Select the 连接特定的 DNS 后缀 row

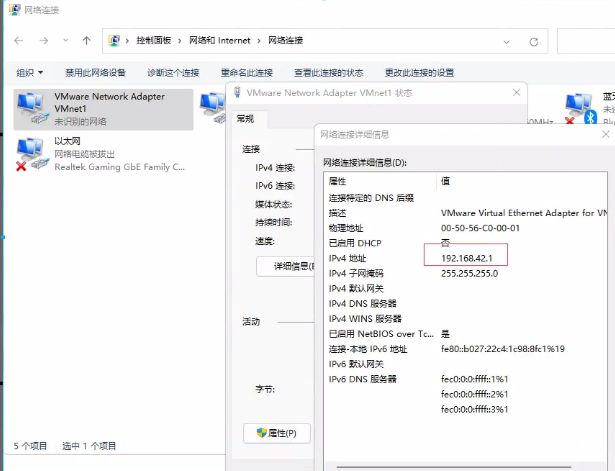point(466,198)
